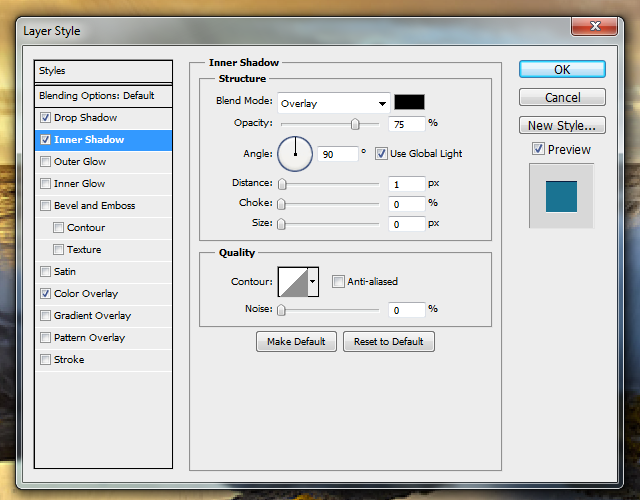Image resolution: width=640 pixels, height=500 pixels.
Task: Click Reset to Default button
Action: pyautogui.click(x=389, y=341)
